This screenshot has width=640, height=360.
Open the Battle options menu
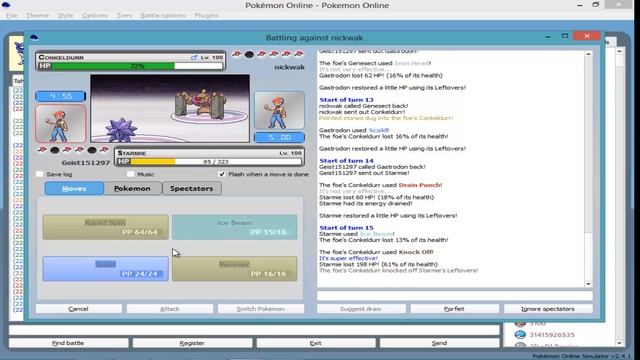(x=163, y=16)
